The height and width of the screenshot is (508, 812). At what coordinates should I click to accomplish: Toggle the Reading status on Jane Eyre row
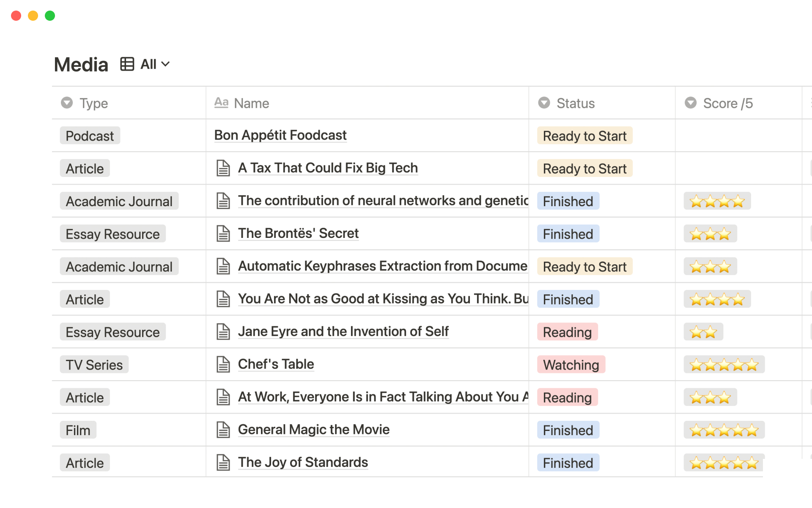pyautogui.click(x=567, y=332)
